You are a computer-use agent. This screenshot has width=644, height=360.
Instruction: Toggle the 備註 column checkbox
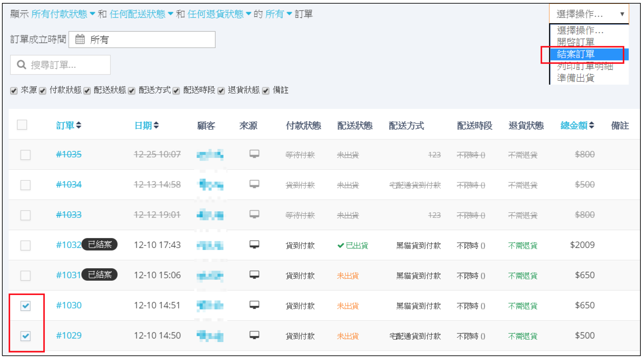coord(266,90)
